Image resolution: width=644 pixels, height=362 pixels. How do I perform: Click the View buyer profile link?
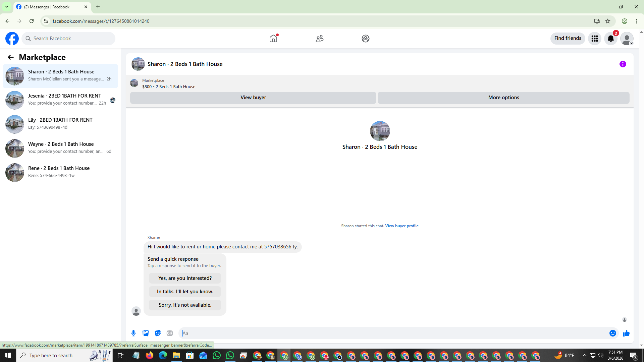click(401, 226)
